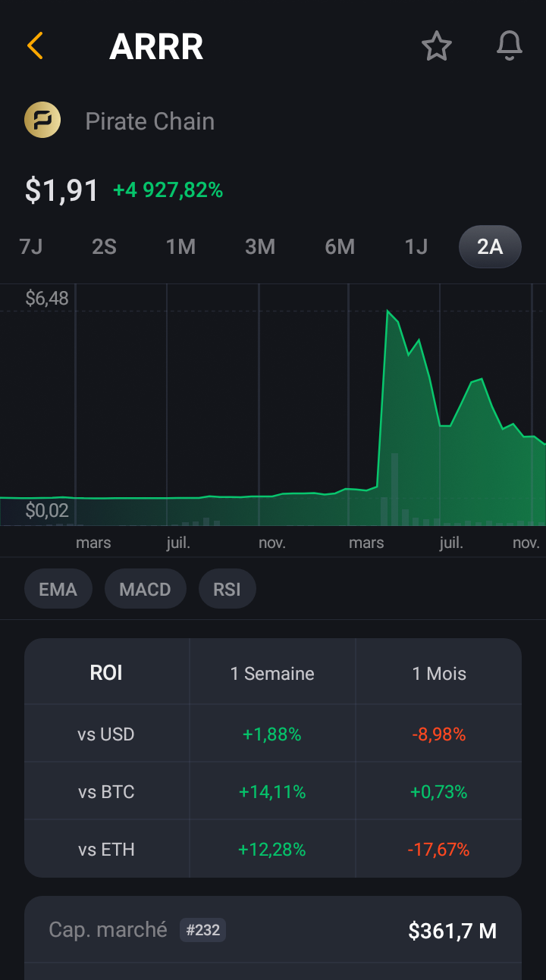The image size is (546, 980).
Task: Go back with the orange arrow
Action: pyautogui.click(x=35, y=46)
